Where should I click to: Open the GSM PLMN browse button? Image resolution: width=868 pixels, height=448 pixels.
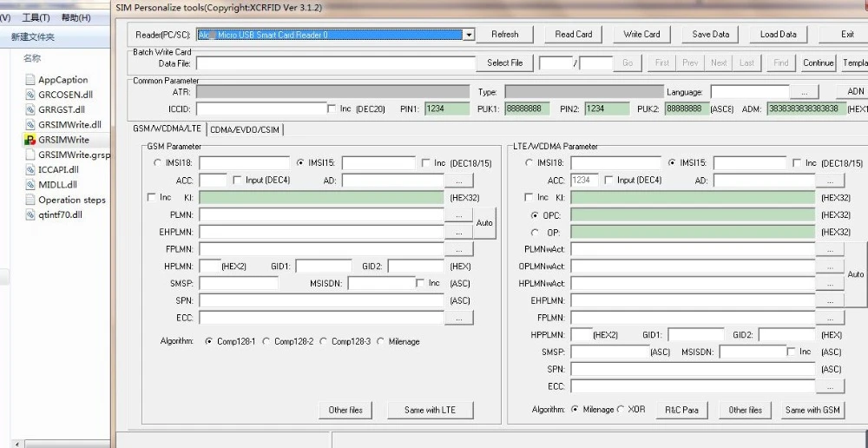click(459, 214)
